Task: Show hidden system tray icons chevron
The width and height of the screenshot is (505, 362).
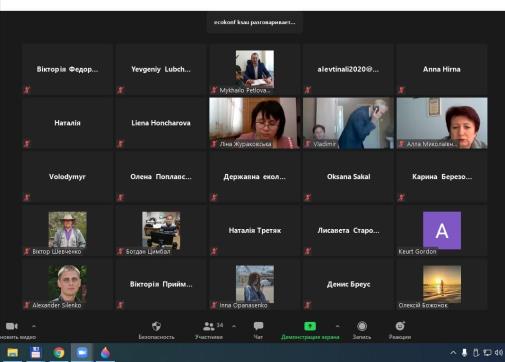Action: tap(453, 353)
